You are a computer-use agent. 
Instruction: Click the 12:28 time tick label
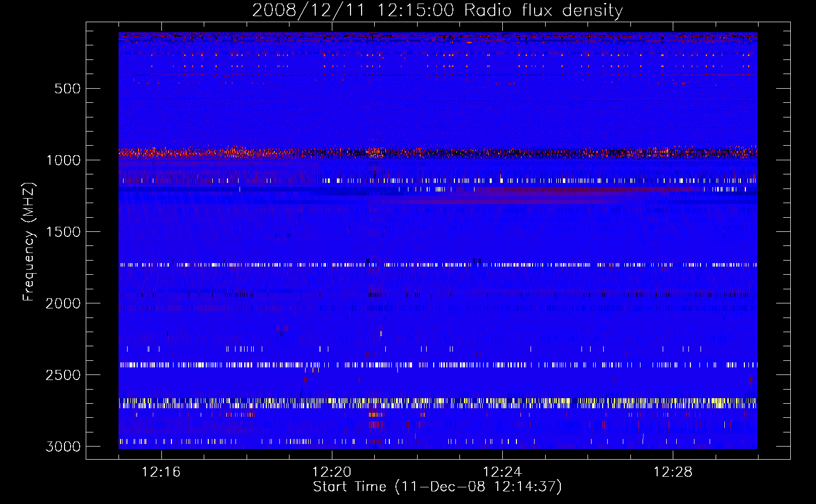[673, 472]
